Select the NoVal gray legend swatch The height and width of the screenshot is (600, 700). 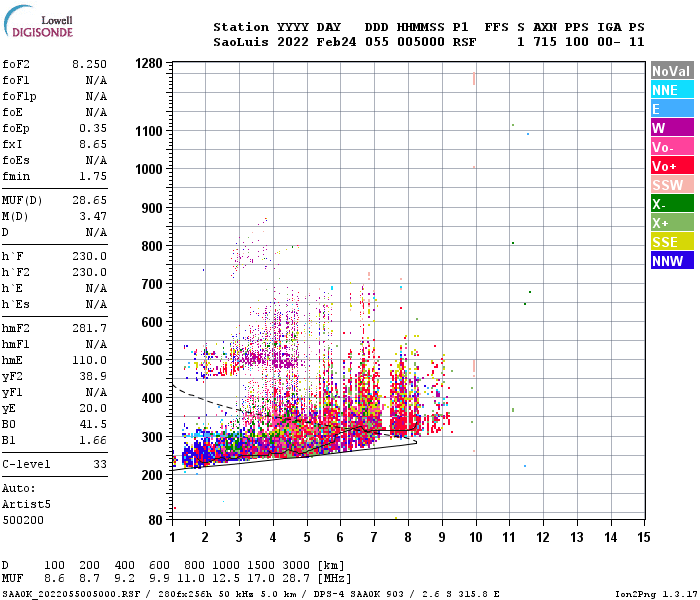pyautogui.click(x=672, y=71)
